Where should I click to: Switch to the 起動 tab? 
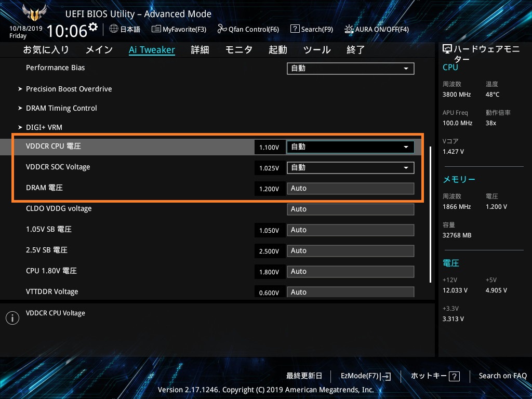278,50
